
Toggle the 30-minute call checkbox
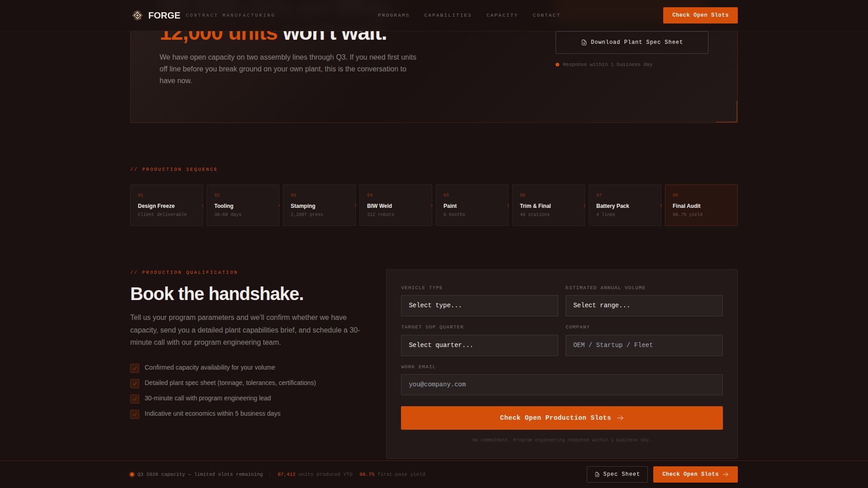click(x=135, y=399)
